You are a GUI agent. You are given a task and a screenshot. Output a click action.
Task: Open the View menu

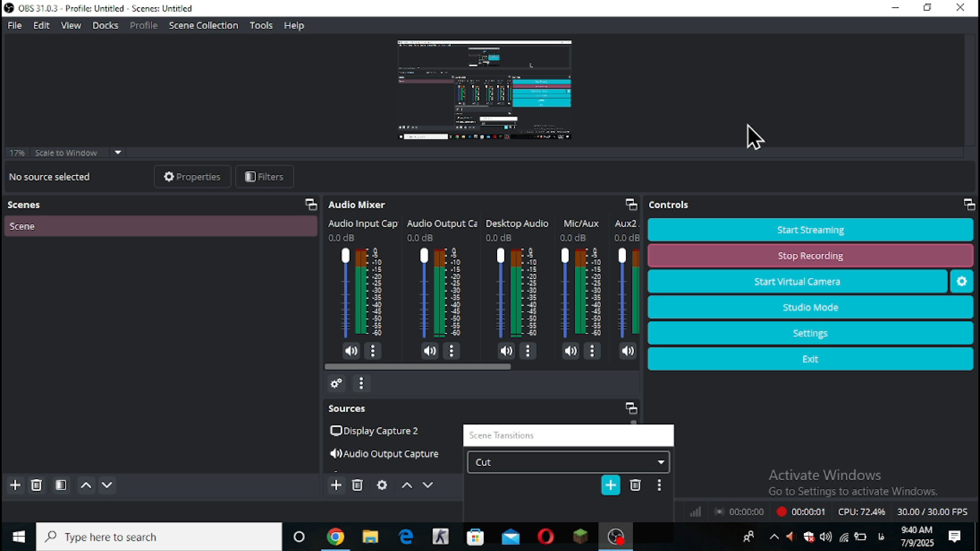point(71,25)
